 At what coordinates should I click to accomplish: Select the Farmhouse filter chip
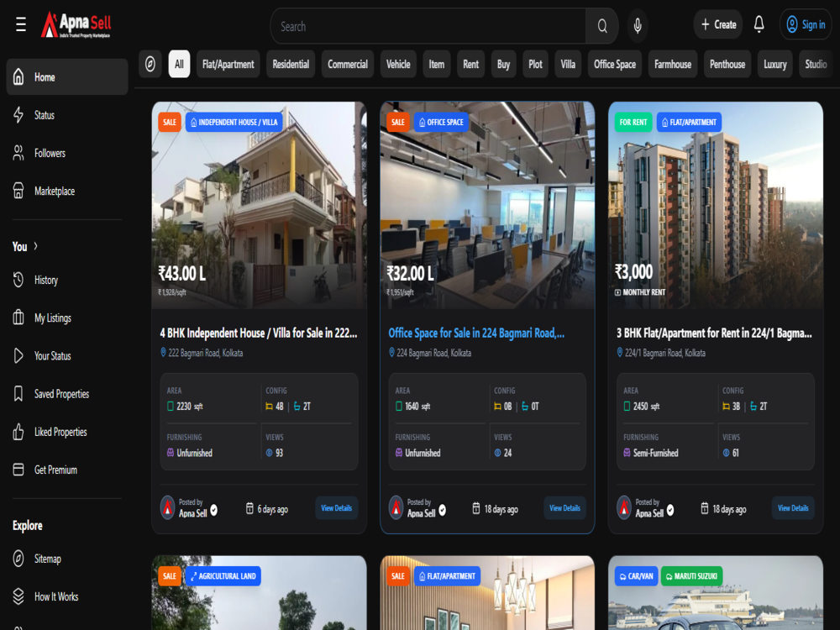673,65
